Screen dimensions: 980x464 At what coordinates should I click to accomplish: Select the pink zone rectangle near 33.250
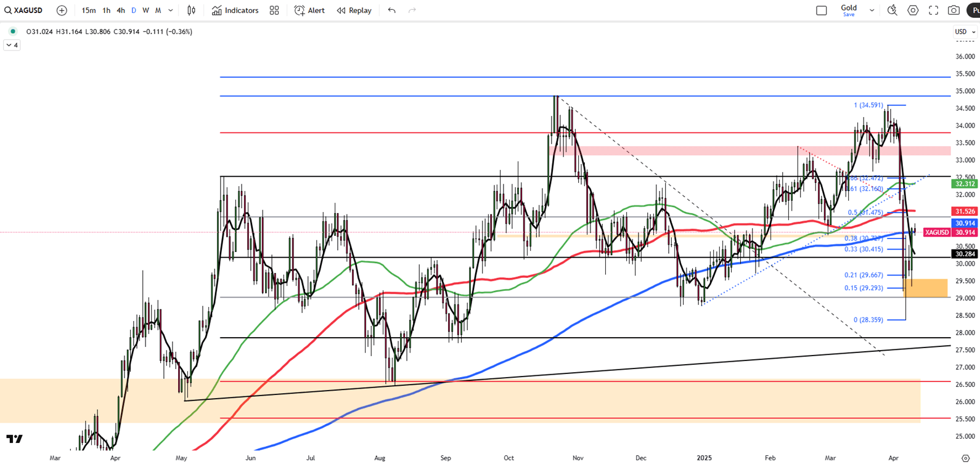[749, 150]
